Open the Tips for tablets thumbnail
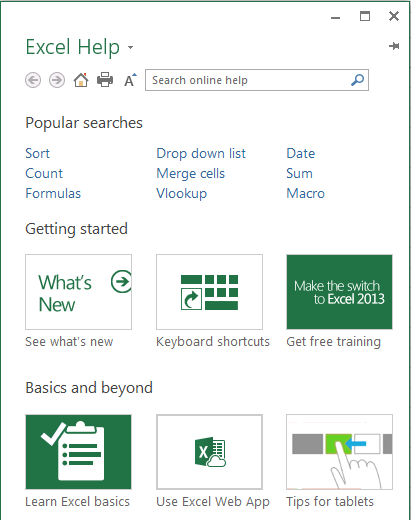The height and width of the screenshot is (520, 411). coord(339,452)
